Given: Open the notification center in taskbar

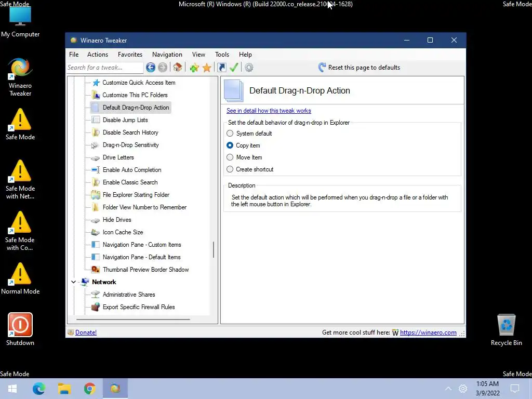Looking at the screenshot, I should [515, 389].
